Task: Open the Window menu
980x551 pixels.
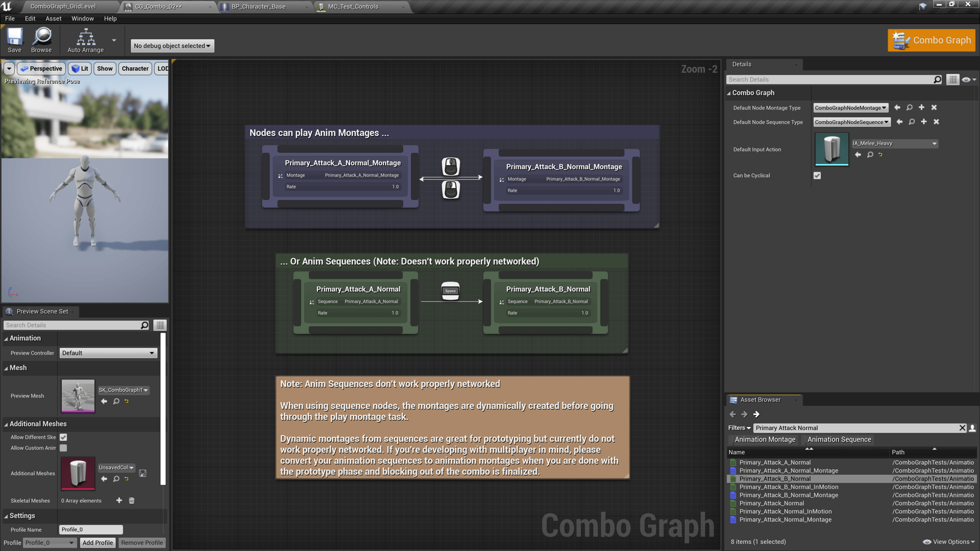Action: [x=82, y=18]
